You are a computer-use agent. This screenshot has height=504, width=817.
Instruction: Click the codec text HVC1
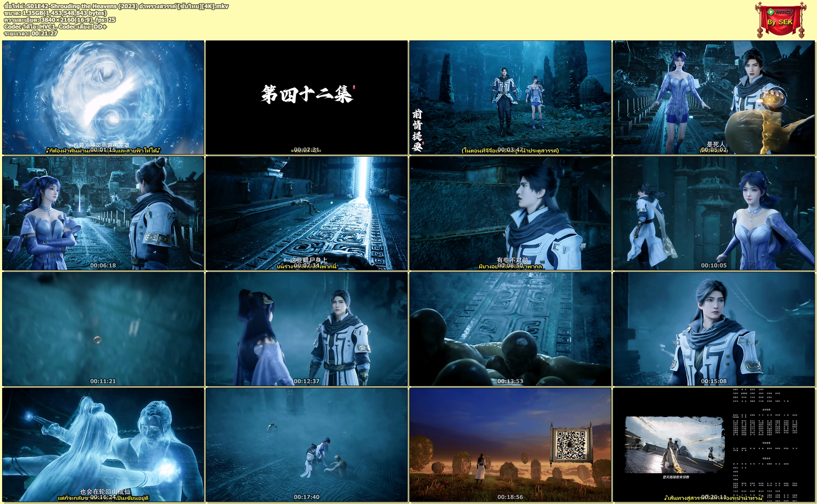coord(47,26)
